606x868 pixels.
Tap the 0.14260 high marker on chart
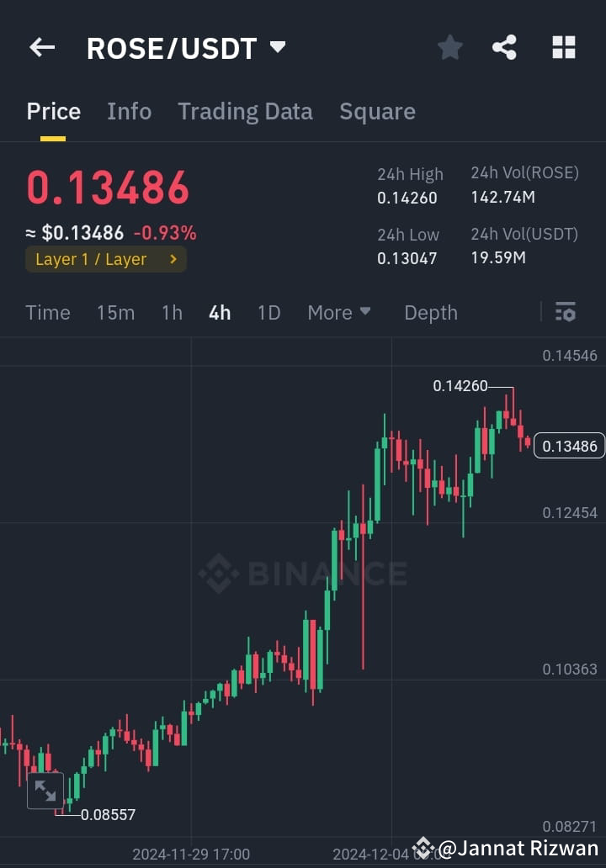coord(460,385)
